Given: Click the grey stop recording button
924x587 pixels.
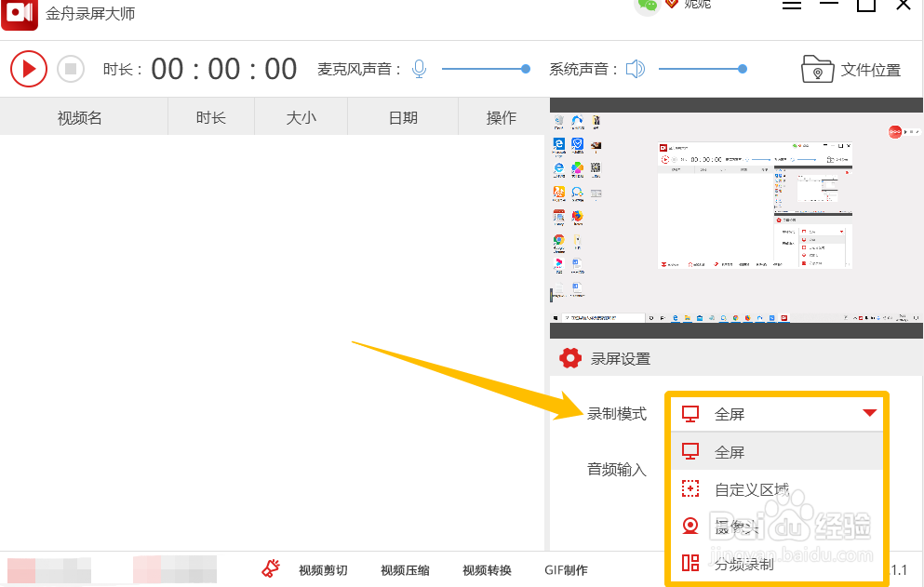Looking at the screenshot, I should (x=71, y=69).
